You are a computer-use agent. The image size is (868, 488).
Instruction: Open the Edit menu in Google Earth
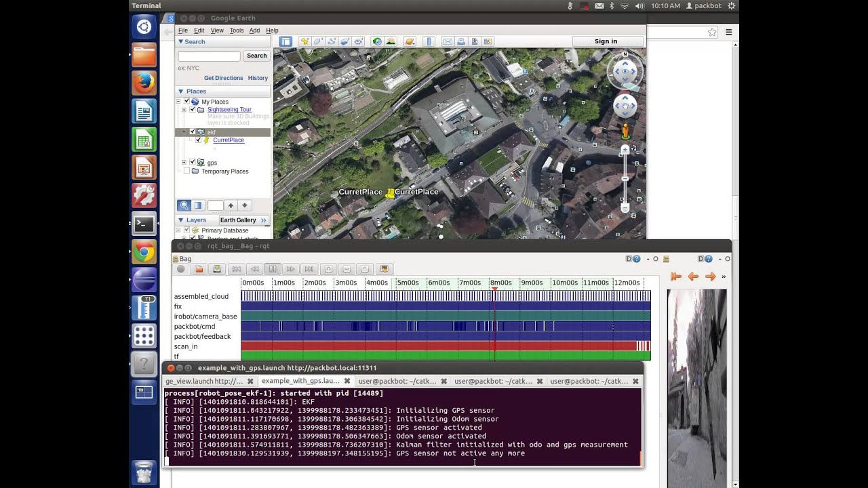(199, 30)
